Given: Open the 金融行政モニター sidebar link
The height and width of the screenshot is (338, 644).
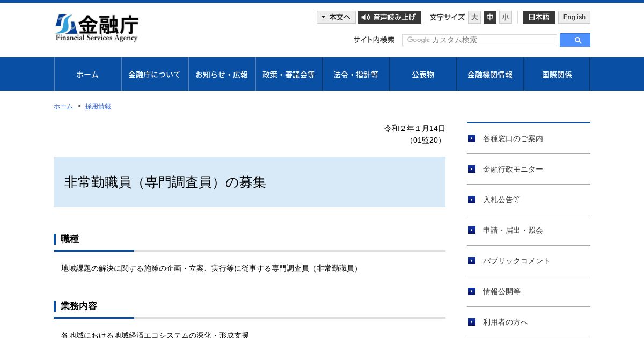Looking at the screenshot, I should 513,169.
